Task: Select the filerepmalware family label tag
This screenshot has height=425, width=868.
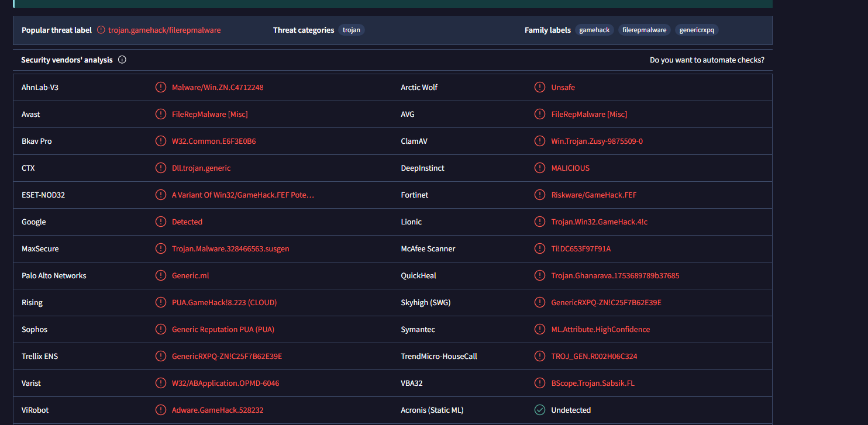Action: (x=645, y=30)
